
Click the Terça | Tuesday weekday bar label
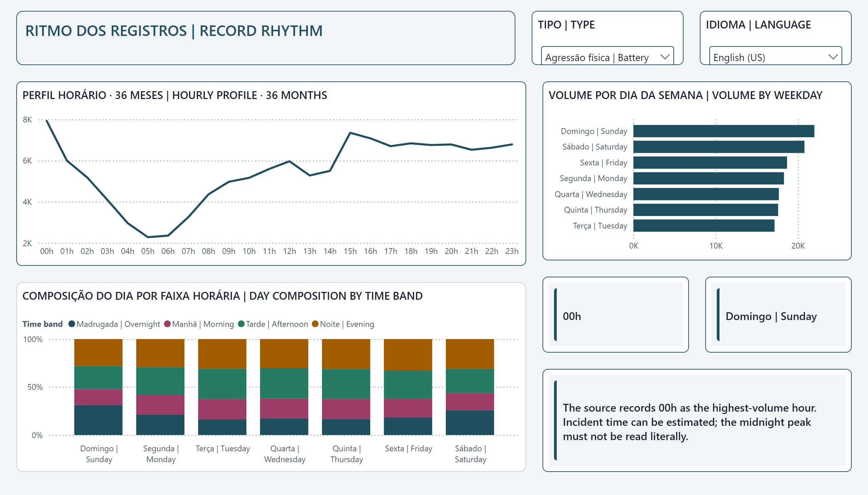(x=600, y=226)
